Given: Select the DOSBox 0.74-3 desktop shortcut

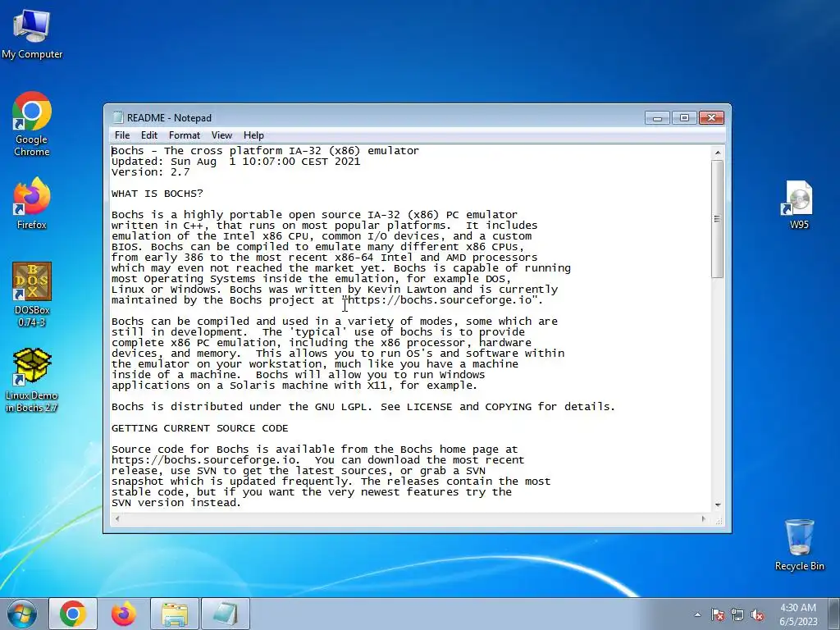Looking at the screenshot, I should coord(32,294).
